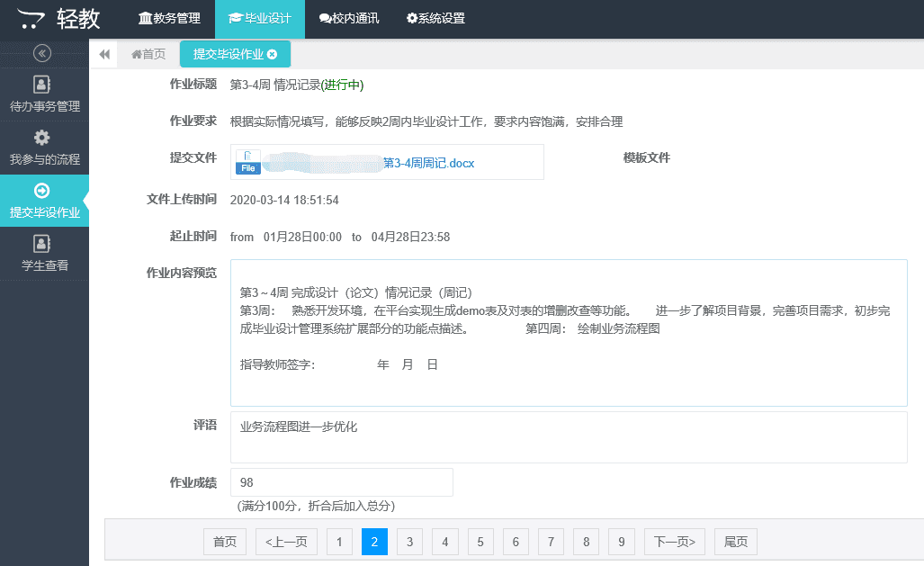
Task: Switch to 首页 tab
Action: (x=148, y=54)
